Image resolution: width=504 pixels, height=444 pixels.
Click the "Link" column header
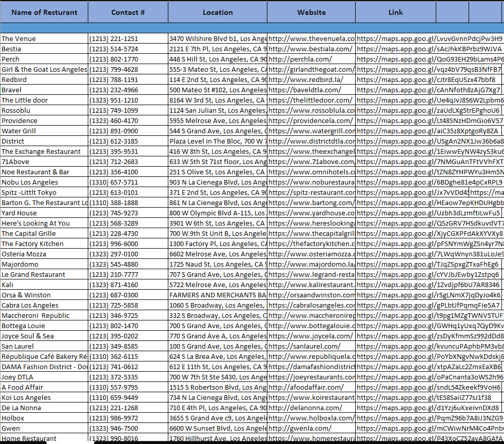point(396,12)
